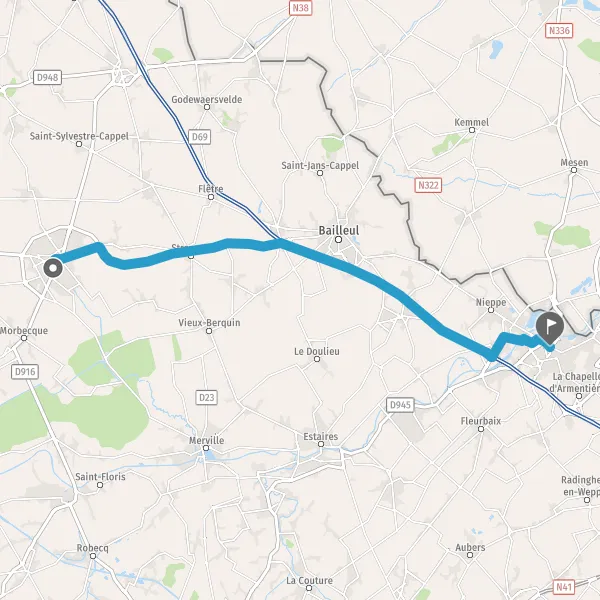Select the N322 road shield
This screenshot has height=600, width=600.
tap(428, 186)
